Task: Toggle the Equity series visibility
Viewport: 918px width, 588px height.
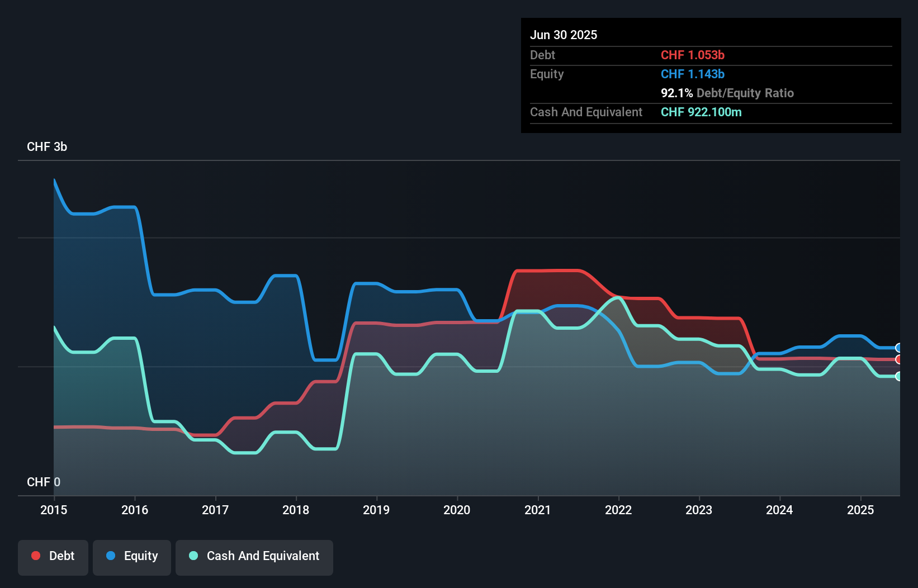Action: 131,557
